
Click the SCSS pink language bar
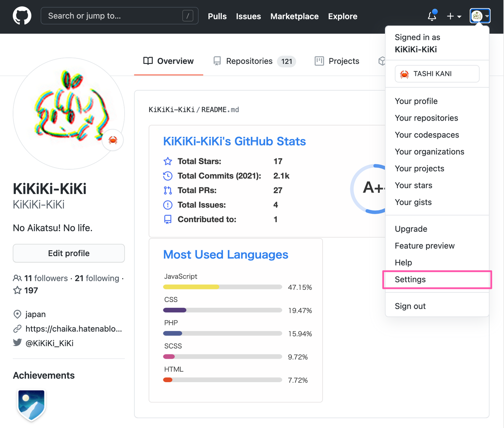click(x=169, y=357)
